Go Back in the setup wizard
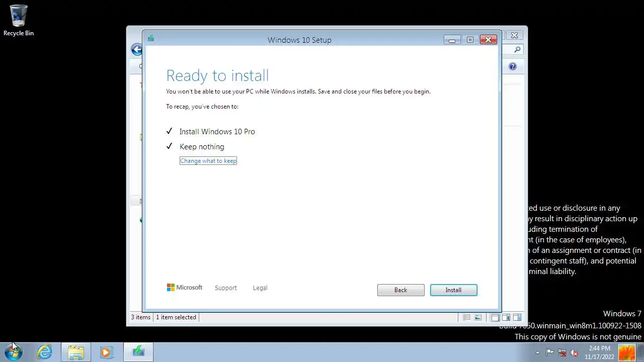The width and height of the screenshot is (644, 362). coord(400,290)
